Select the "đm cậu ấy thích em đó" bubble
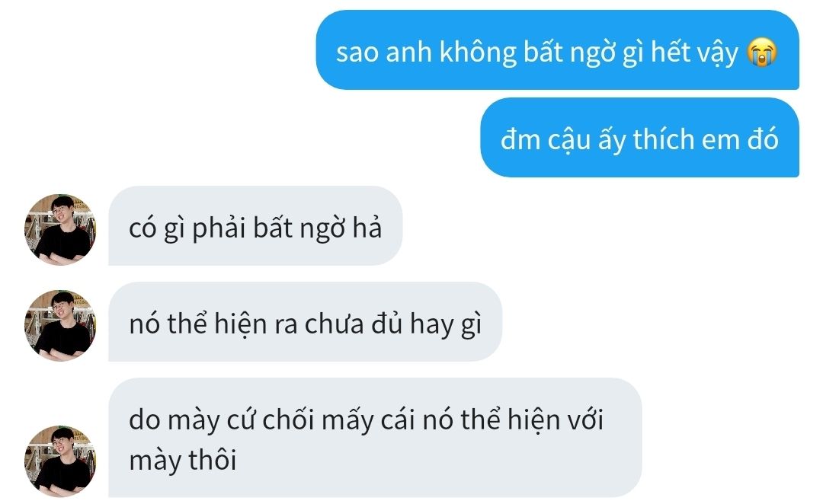Viewport: 823px width, 504px height. (640, 137)
